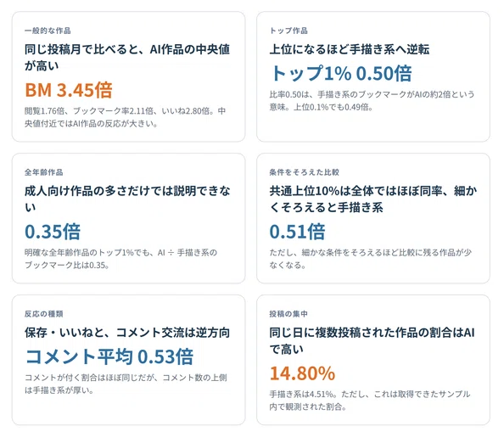Viewport: 504px width, 443px height.
Task: Click the heading 共通上位10%は全体ではほぼ同率
Action: tap(372, 199)
